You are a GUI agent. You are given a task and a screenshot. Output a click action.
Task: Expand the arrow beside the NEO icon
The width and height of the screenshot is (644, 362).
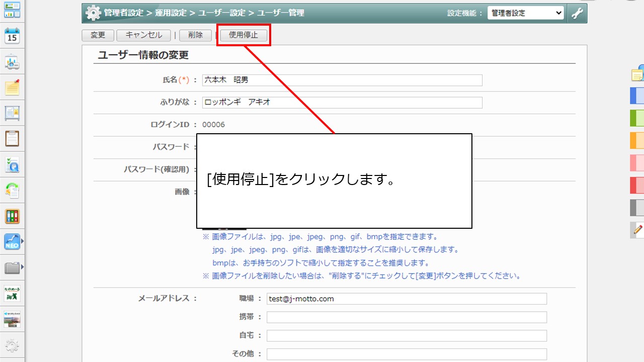(22, 242)
